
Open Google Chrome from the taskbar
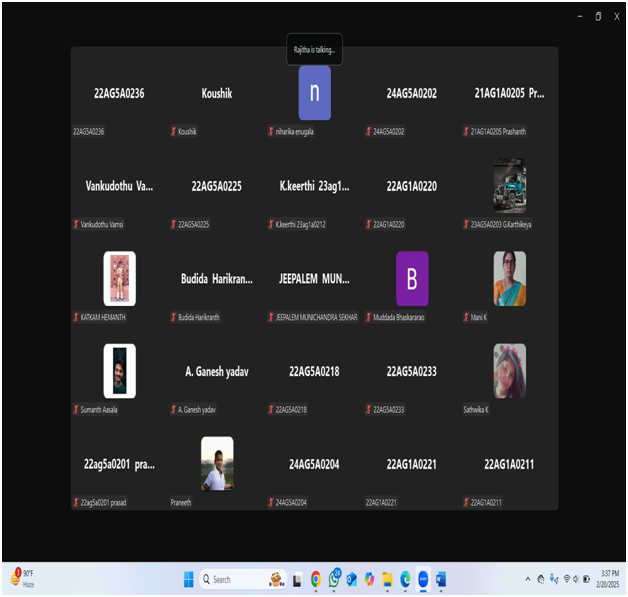316,579
